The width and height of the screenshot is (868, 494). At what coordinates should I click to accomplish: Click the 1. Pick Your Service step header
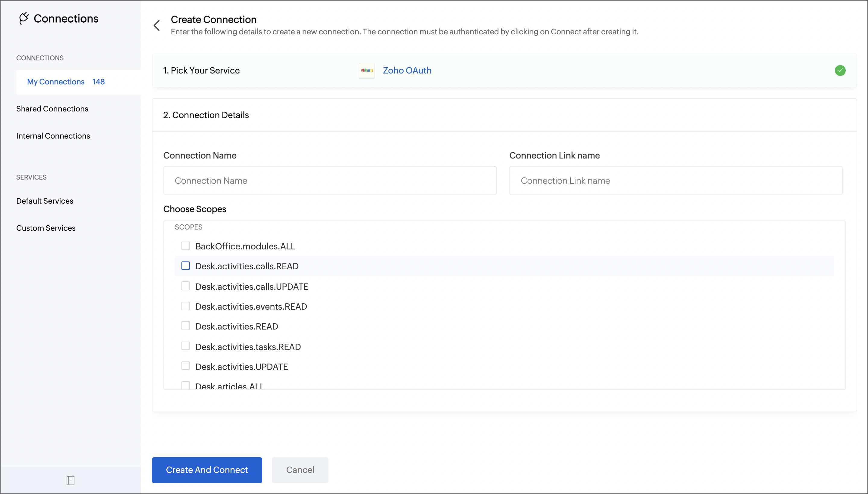pyautogui.click(x=201, y=70)
